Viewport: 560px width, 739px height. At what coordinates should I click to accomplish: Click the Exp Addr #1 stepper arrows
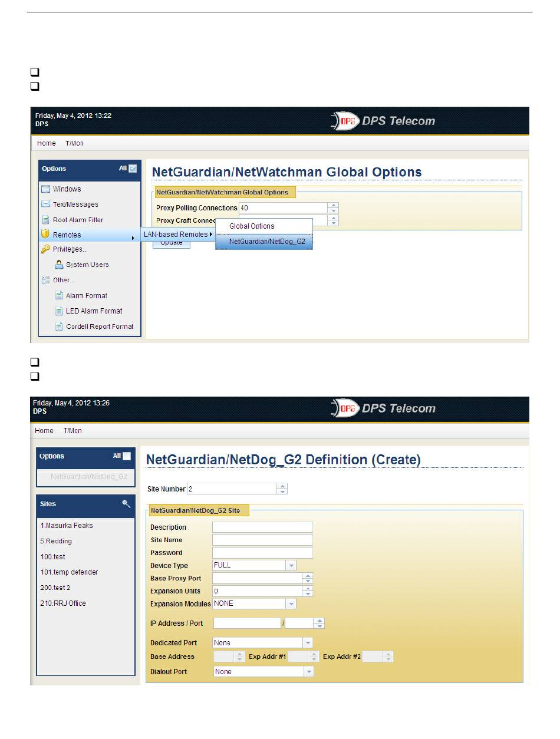pyautogui.click(x=314, y=656)
